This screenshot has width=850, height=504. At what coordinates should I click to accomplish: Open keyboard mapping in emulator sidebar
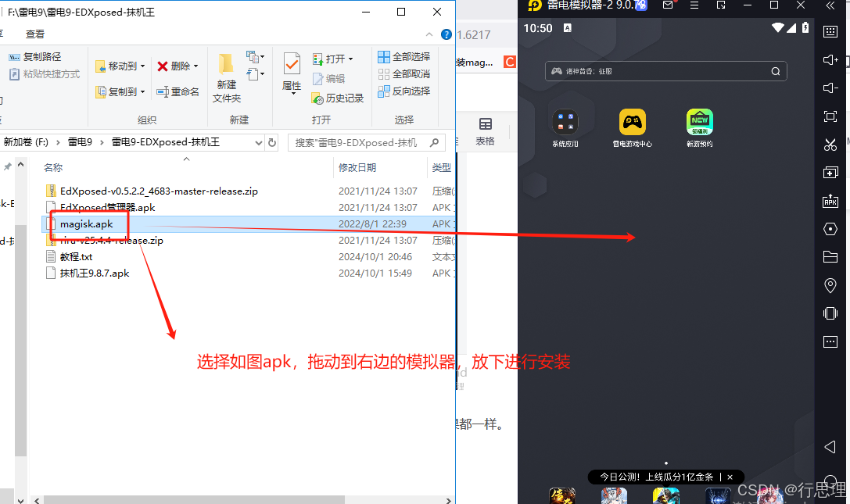pyautogui.click(x=830, y=31)
